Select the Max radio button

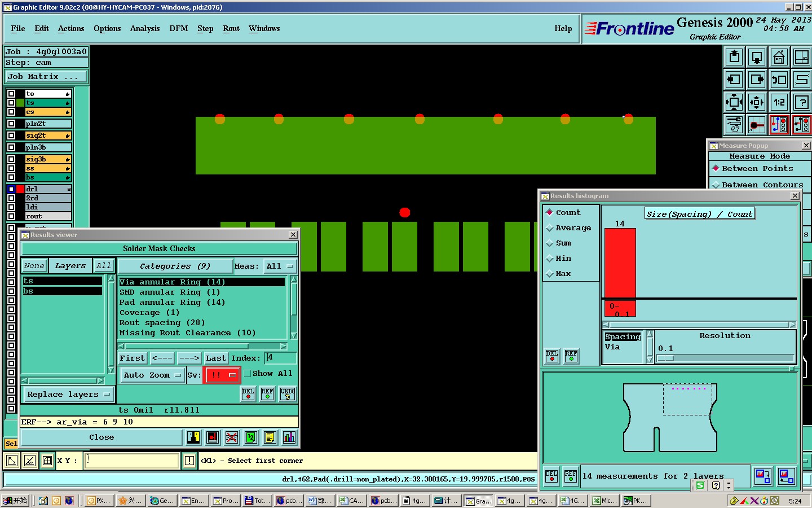click(x=549, y=273)
